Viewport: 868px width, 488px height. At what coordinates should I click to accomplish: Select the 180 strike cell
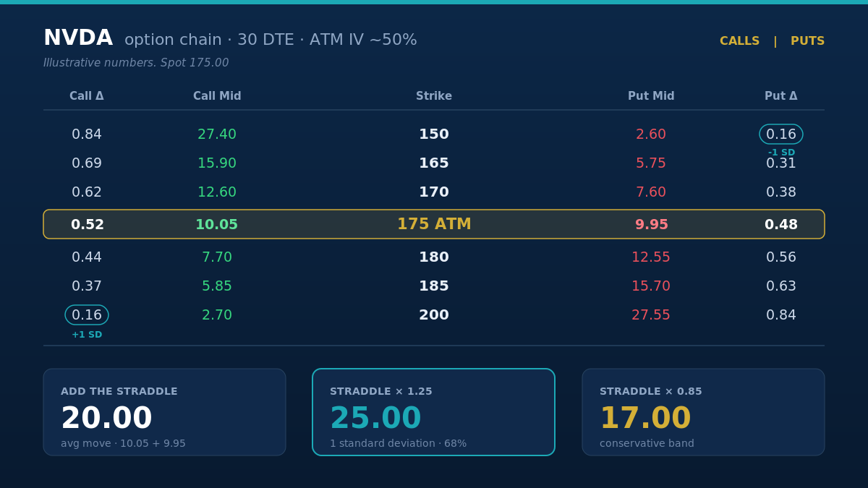click(434, 257)
